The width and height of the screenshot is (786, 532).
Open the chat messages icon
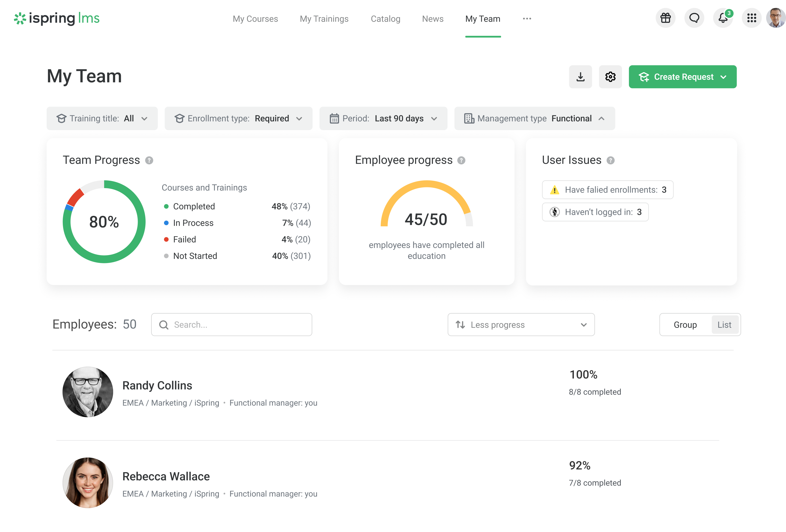pos(694,18)
